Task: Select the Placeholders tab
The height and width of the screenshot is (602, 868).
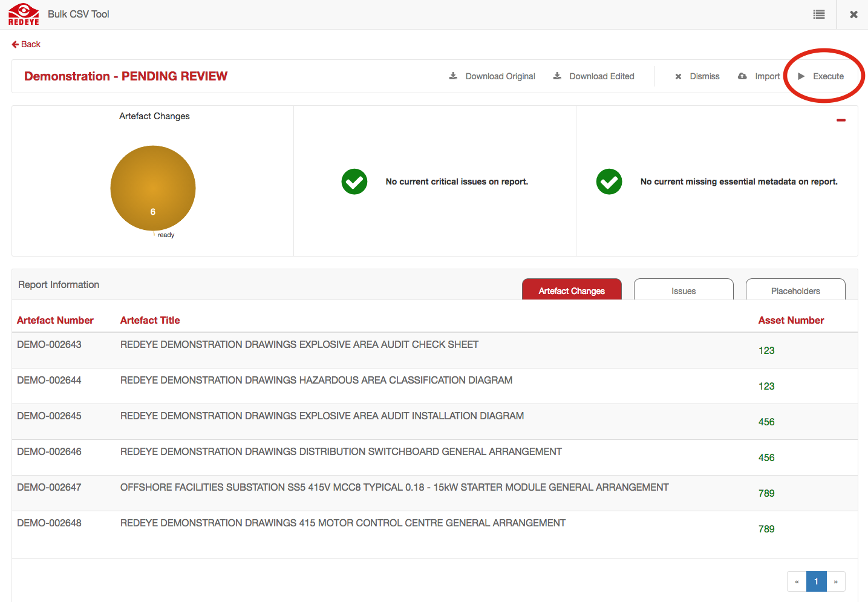Action: click(795, 290)
